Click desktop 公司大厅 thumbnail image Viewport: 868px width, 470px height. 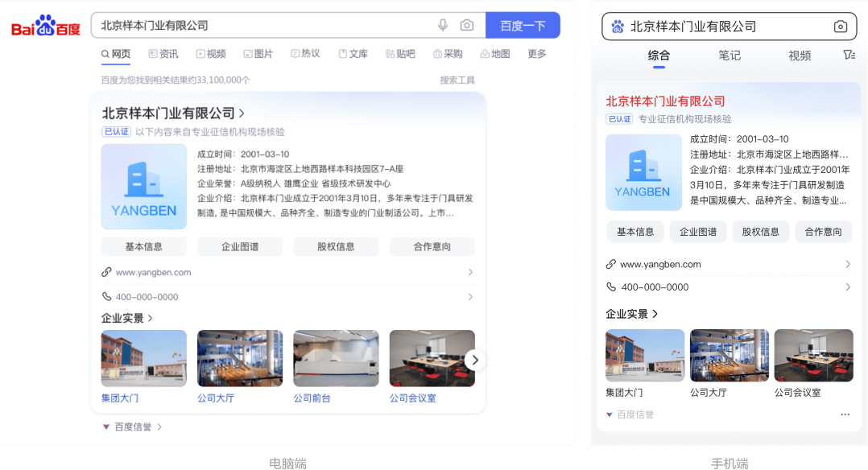240,358
